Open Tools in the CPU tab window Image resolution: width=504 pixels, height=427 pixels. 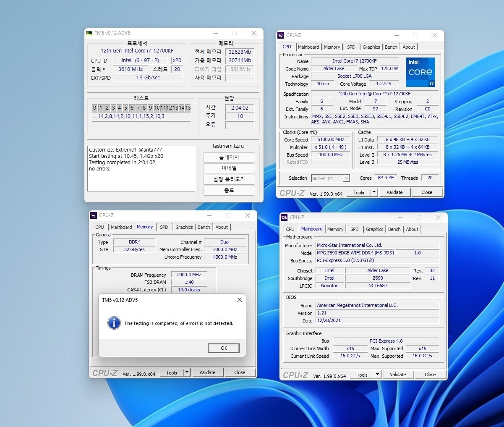coord(359,192)
